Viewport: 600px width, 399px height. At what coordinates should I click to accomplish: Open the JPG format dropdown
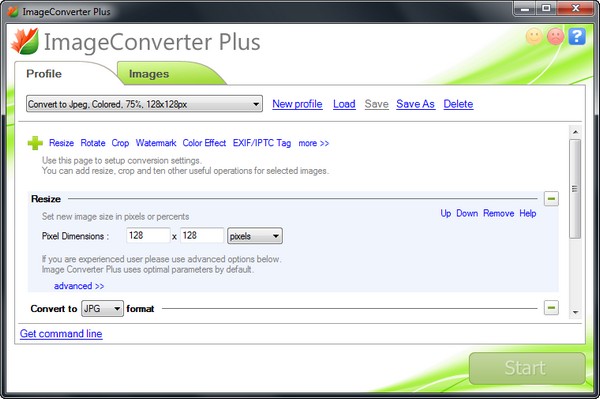coord(102,308)
